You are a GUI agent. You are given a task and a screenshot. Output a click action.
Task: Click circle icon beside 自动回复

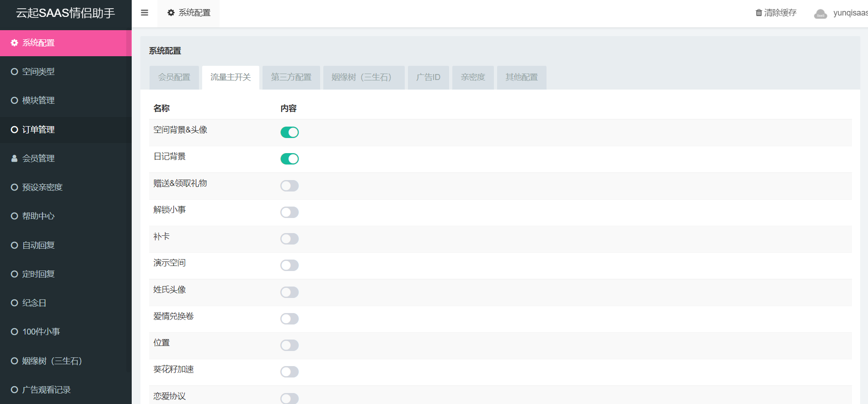14,245
